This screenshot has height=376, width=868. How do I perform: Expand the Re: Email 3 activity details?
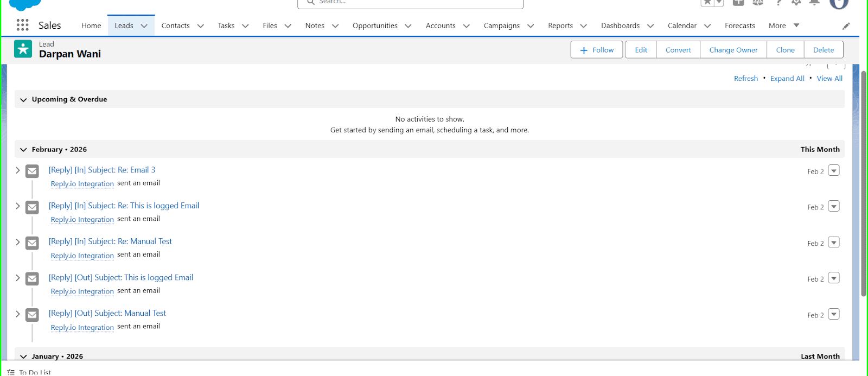pos(18,170)
